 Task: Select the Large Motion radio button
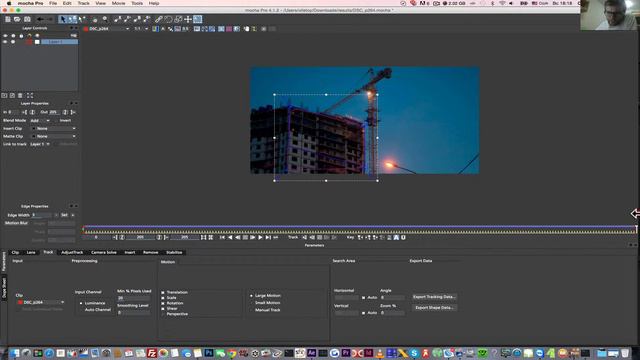[x=251, y=296]
